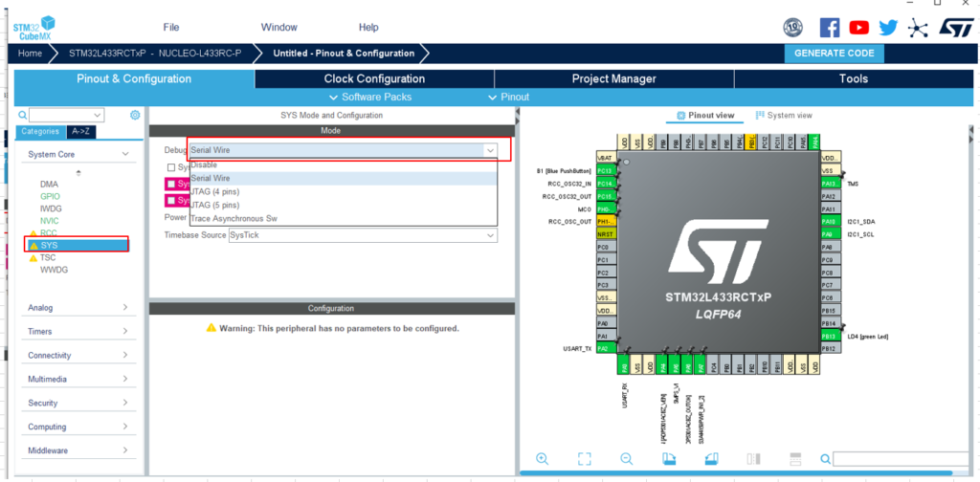Viewport: 980px width, 482px height.
Task: Select pin PA2 USART_TX on chip
Action: click(606, 348)
